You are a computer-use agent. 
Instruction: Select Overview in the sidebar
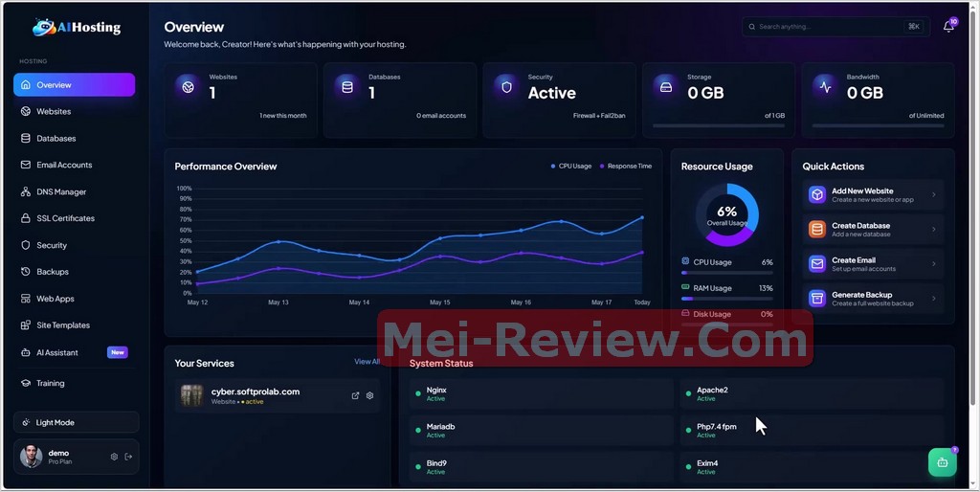[75, 85]
